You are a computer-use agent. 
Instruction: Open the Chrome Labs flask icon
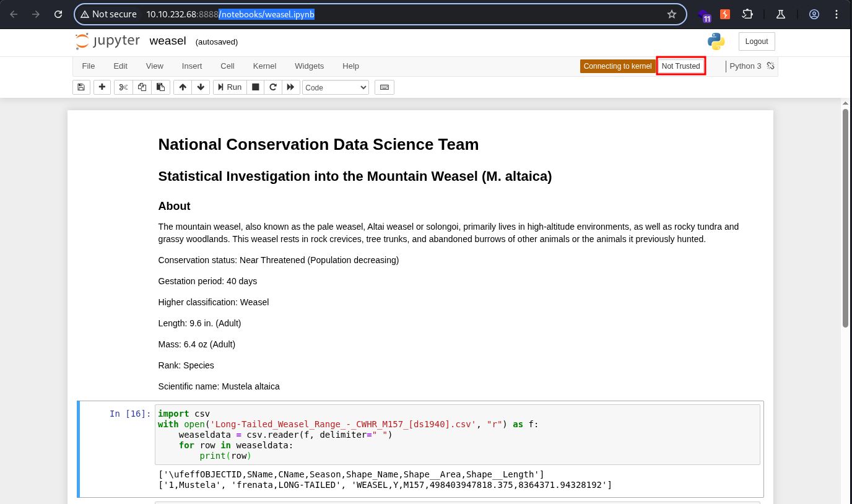(781, 14)
